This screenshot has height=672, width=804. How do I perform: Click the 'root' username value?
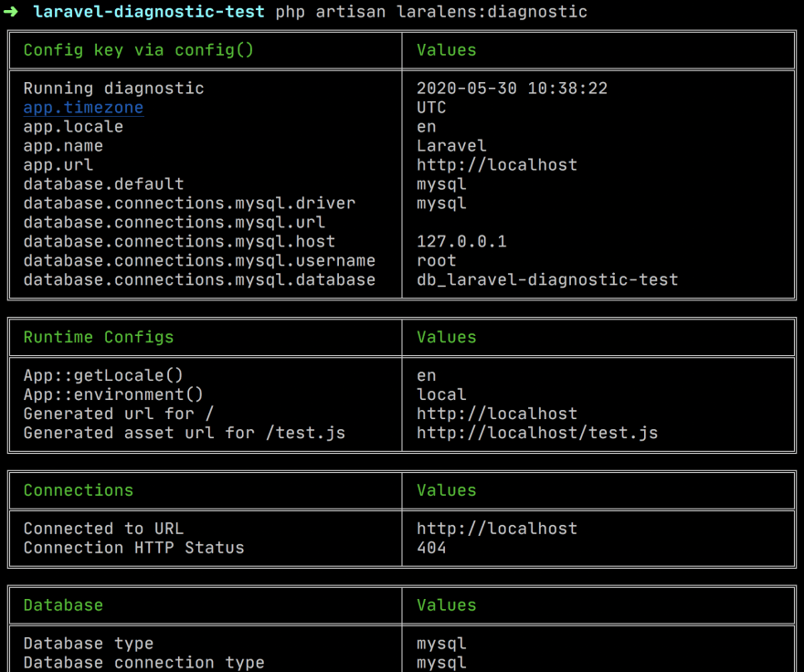(437, 261)
